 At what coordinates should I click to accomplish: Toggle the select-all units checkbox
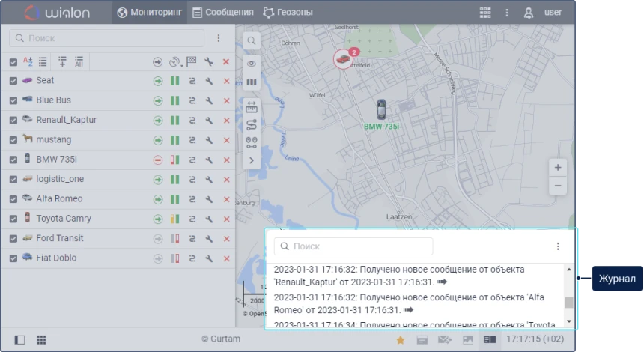pos(13,62)
